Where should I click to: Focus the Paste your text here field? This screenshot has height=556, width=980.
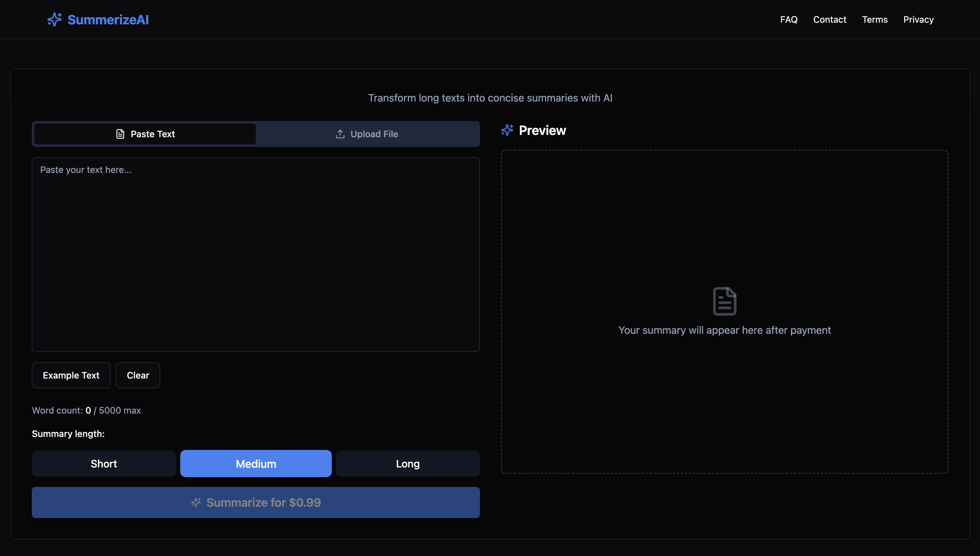click(256, 254)
